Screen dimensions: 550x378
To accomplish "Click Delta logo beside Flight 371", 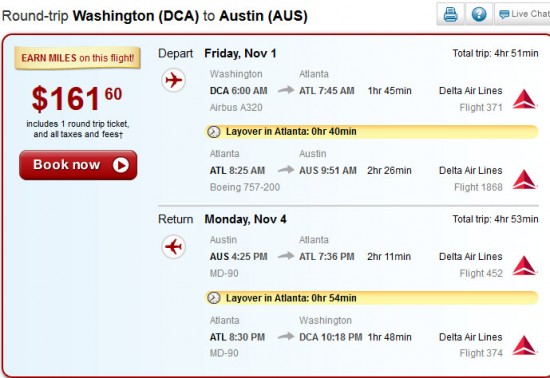I will (x=524, y=99).
